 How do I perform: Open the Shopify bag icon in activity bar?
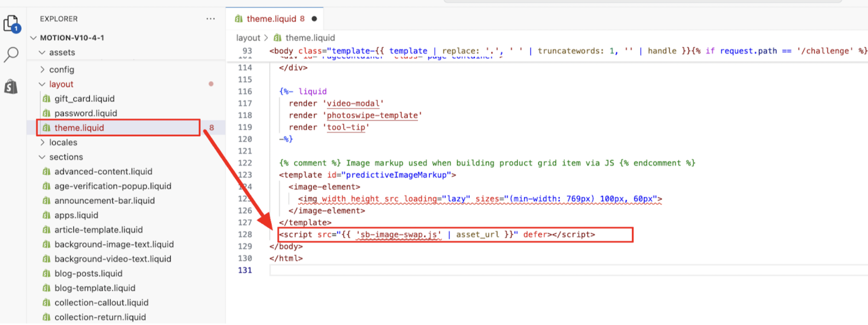pos(11,87)
